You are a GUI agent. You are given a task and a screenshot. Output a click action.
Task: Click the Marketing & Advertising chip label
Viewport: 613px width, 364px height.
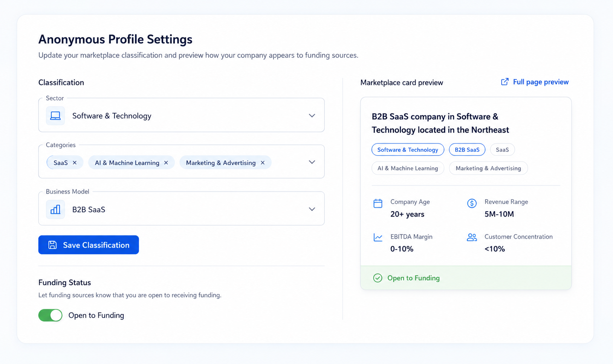[x=221, y=163]
